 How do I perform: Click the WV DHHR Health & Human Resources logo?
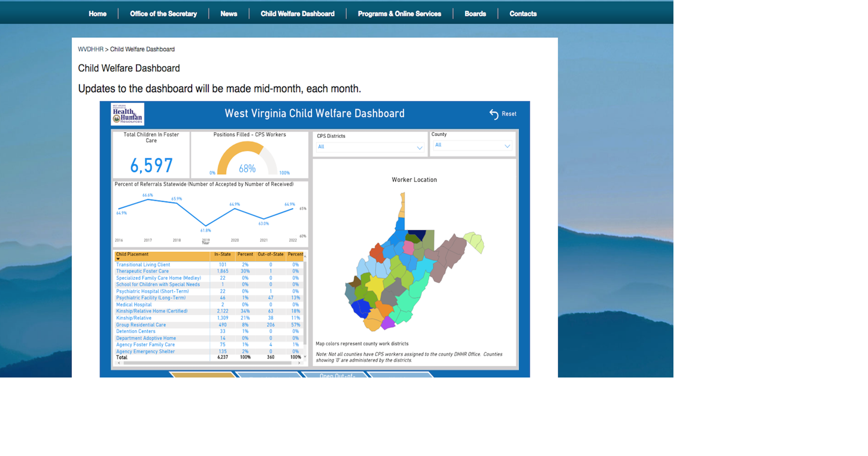[126, 114]
